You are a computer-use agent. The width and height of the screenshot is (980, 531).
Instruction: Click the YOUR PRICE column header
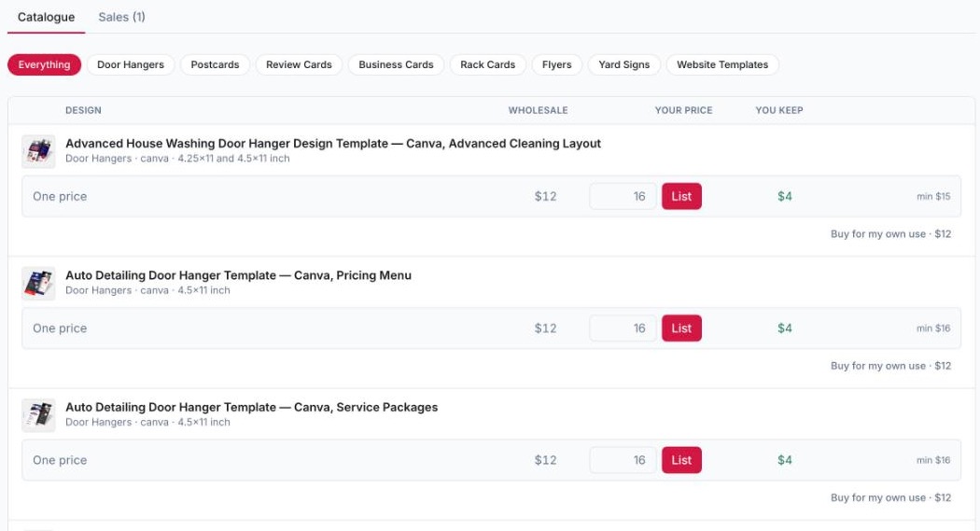[x=684, y=110]
